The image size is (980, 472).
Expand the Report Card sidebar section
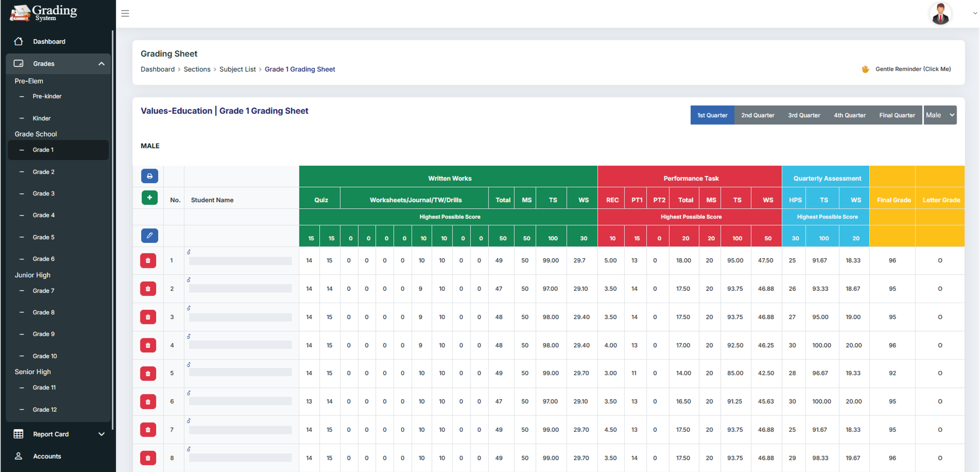tap(101, 434)
